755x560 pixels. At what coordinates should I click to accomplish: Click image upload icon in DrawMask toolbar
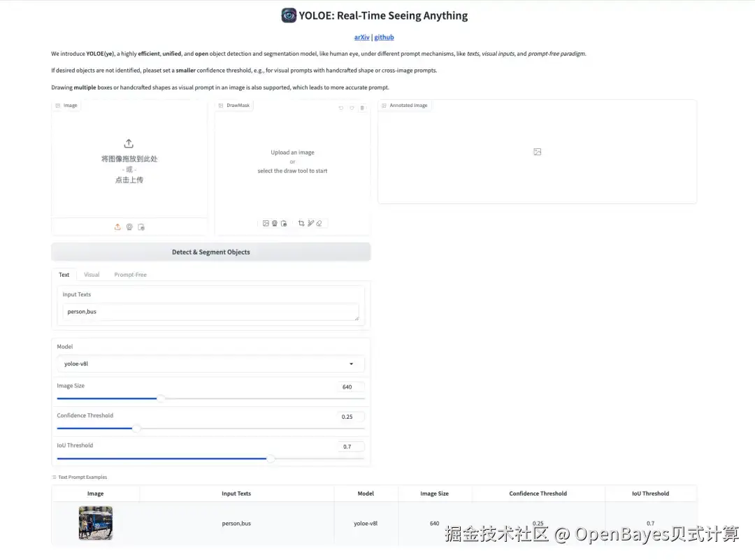coord(266,223)
